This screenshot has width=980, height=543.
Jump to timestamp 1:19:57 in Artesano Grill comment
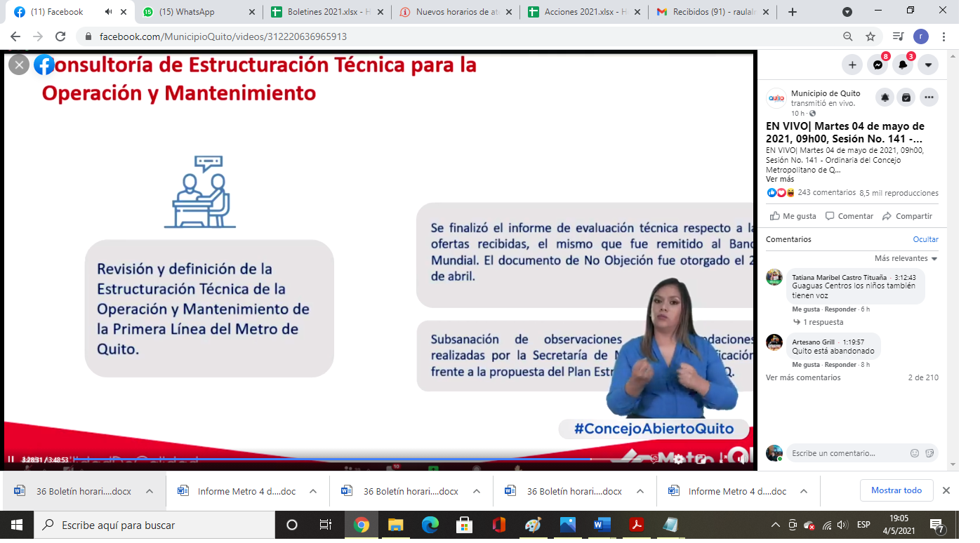(854, 342)
